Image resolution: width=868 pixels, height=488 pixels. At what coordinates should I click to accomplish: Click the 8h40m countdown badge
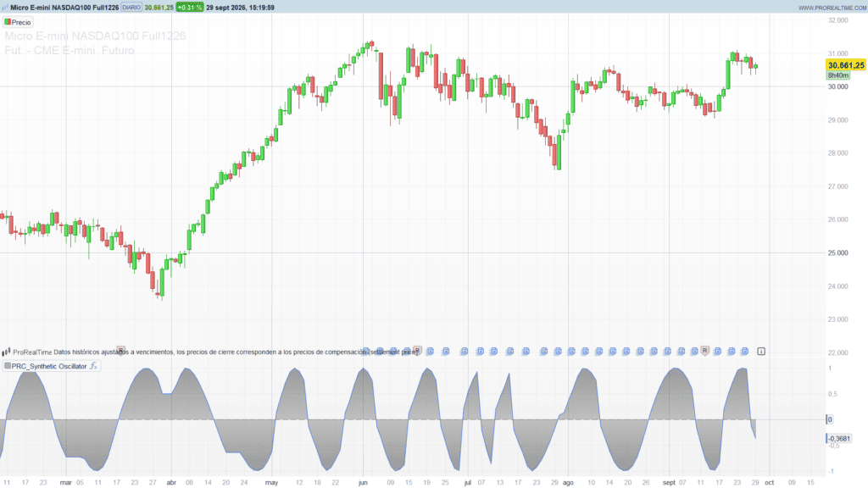pyautogui.click(x=838, y=75)
